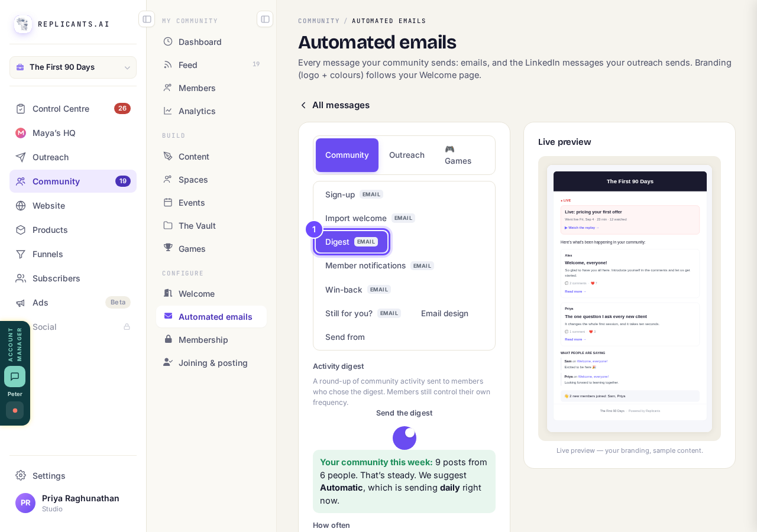Click the Funnels filter icon
The image size is (757, 532).
click(x=21, y=254)
